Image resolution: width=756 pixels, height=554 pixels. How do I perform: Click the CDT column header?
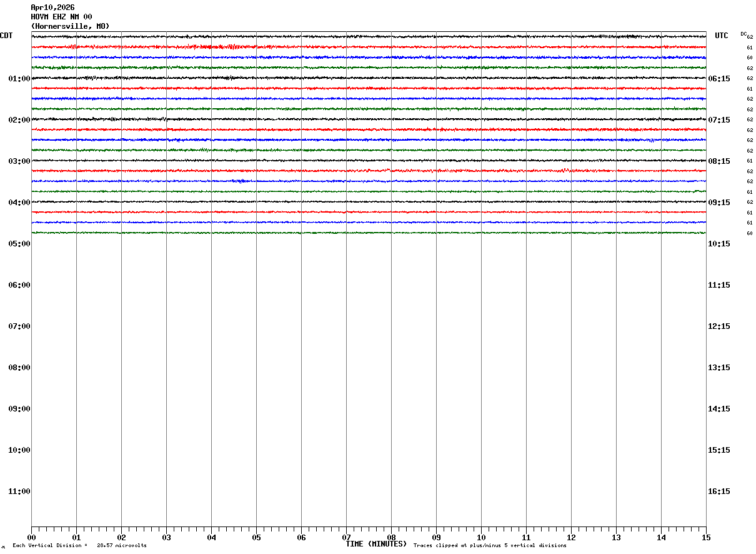[x=6, y=36]
